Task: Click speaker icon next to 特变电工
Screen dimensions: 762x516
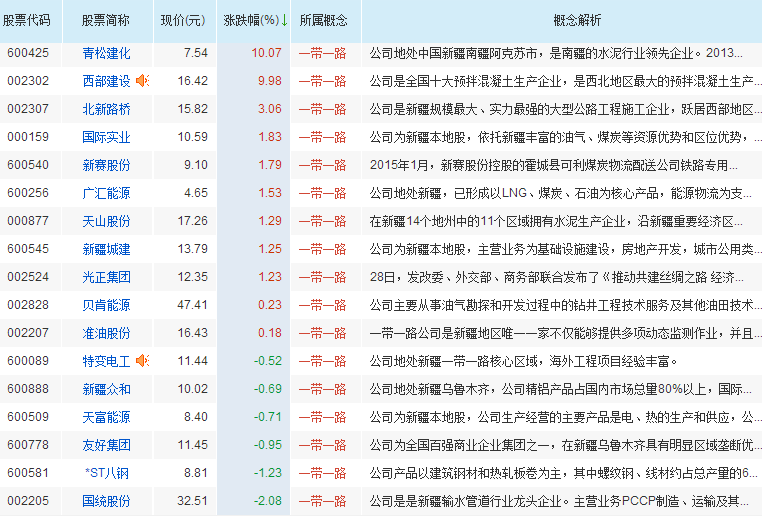Action: coord(142,361)
